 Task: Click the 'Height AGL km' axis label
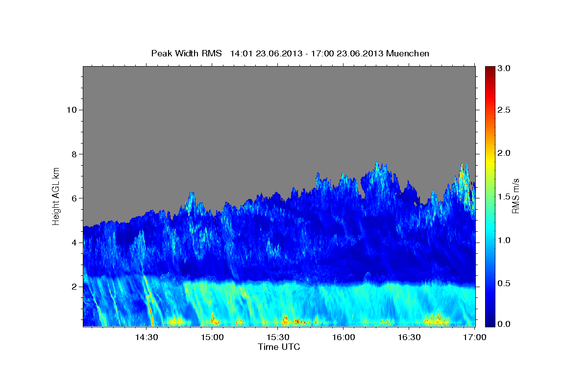[x=56, y=196]
